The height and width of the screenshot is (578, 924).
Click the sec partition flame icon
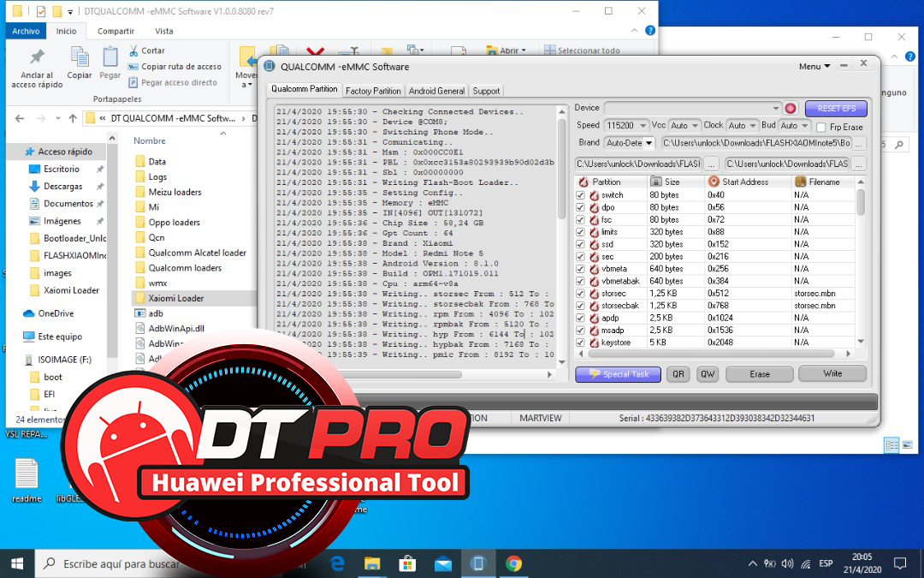[594, 257]
